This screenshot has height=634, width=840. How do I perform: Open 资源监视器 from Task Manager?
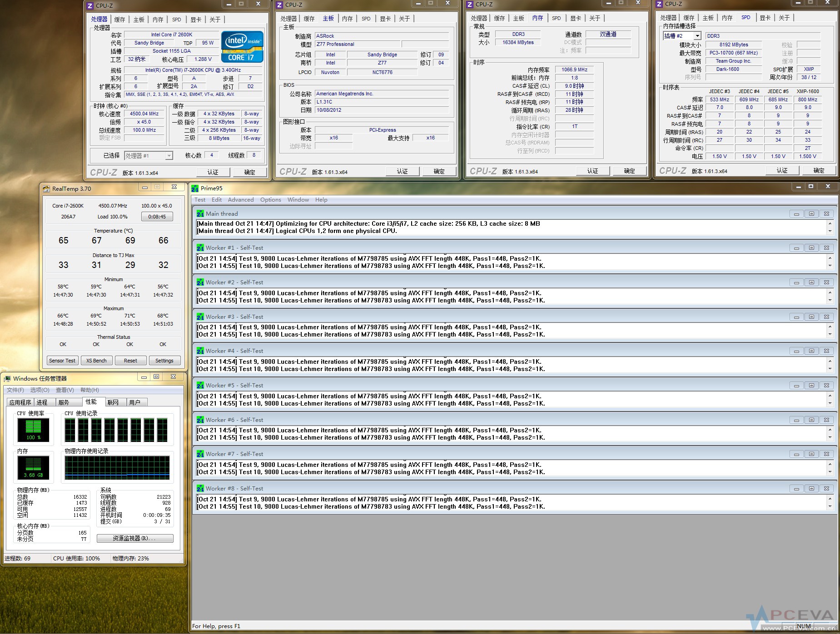pos(134,538)
